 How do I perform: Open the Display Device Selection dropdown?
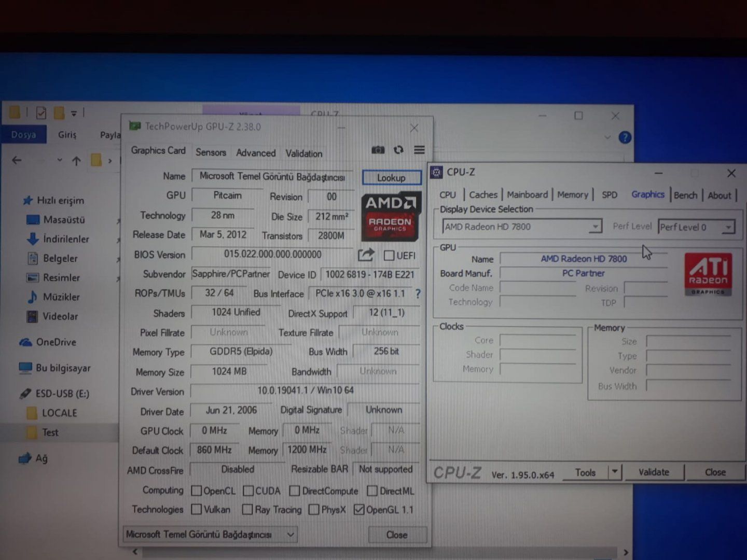pos(522,227)
